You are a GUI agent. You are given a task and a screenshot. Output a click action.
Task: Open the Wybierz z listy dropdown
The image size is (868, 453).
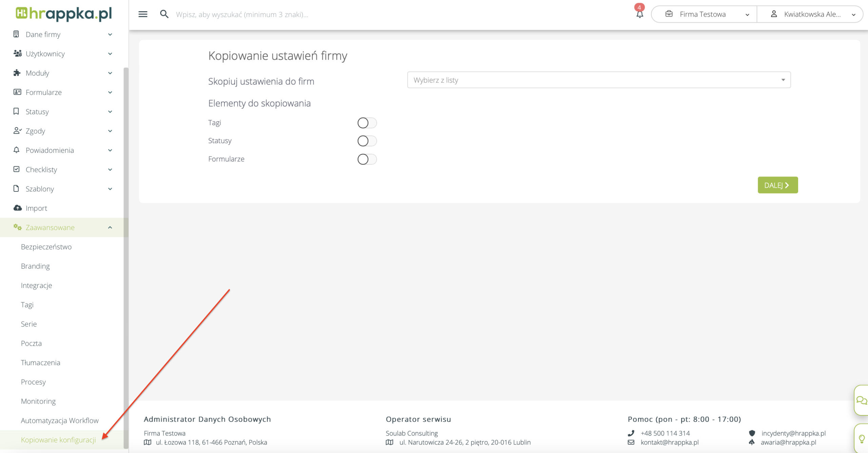tap(599, 80)
